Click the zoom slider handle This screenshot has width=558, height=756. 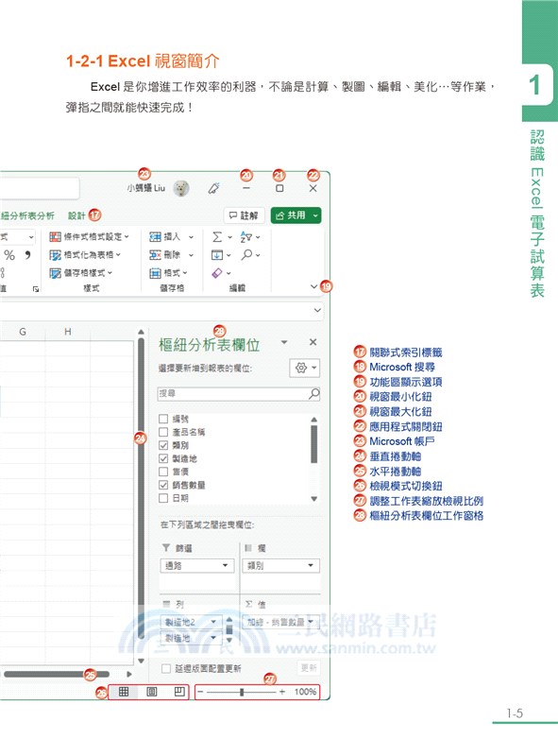tap(242, 692)
